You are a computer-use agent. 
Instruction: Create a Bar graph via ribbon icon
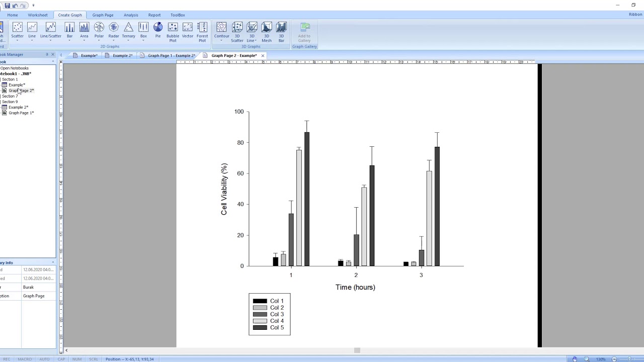(x=69, y=27)
